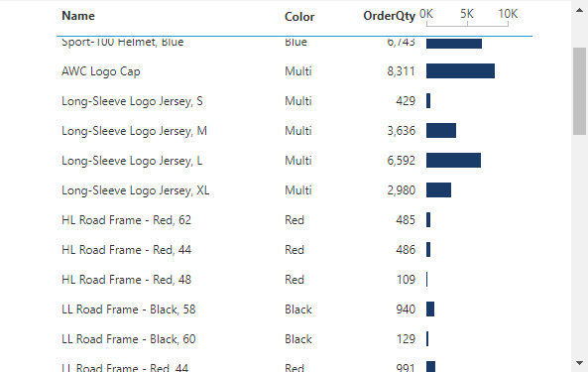The image size is (588, 372).
Task: Select Long-Sleeve Logo Jersey, M name
Action: coord(134,131)
